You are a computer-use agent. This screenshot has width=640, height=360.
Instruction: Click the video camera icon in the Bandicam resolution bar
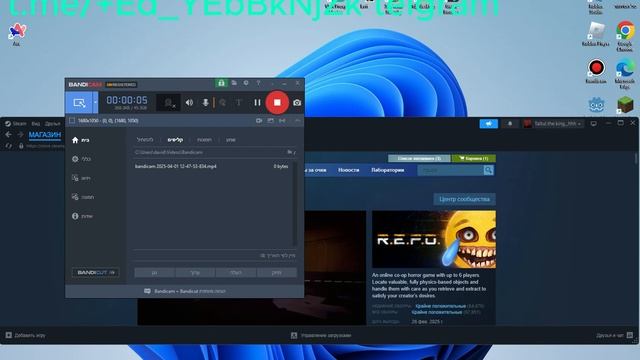click(259, 121)
